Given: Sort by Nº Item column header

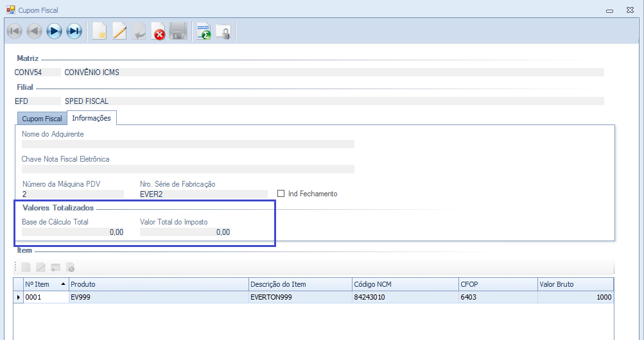Looking at the screenshot, I should coord(46,284).
